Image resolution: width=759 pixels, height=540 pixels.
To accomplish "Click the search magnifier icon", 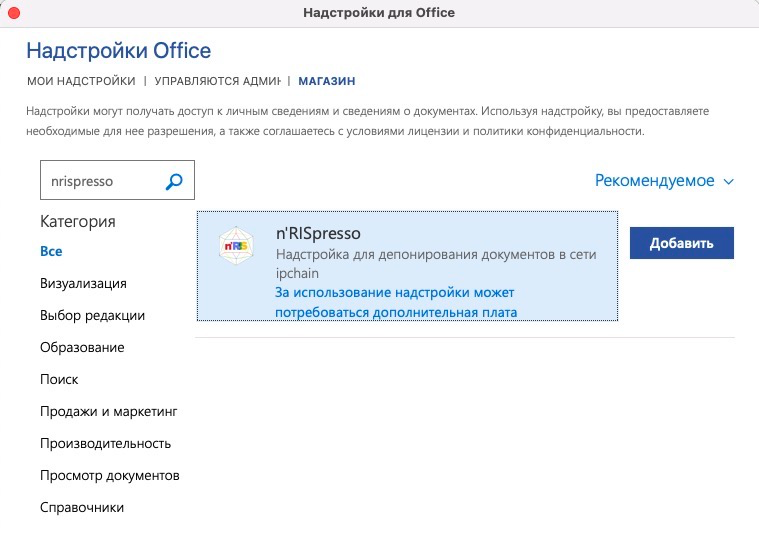I will click(174, 181).
